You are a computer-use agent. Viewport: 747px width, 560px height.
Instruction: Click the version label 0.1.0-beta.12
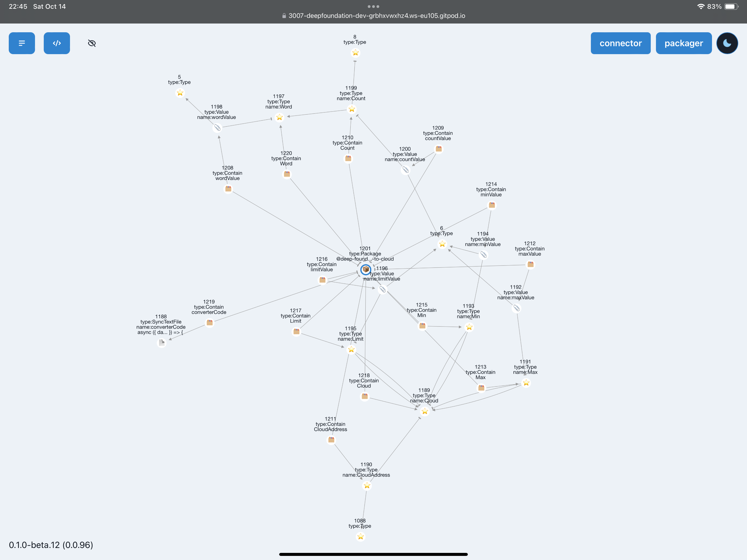pos(51,545)
